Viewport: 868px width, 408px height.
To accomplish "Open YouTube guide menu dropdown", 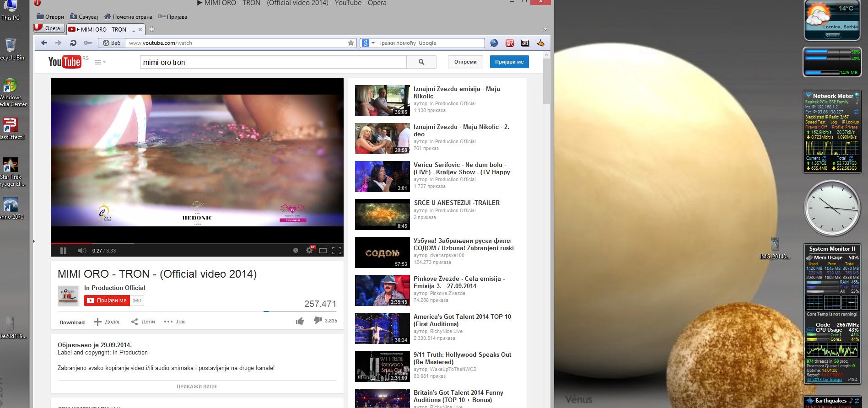I will click(x=100, y=62).
